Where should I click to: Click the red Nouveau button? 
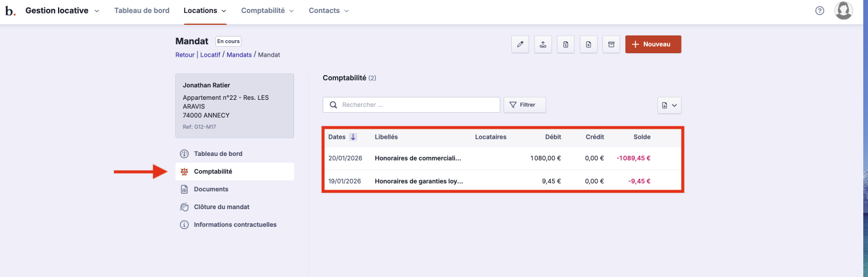pyautogui.click(x=653, y=44)
